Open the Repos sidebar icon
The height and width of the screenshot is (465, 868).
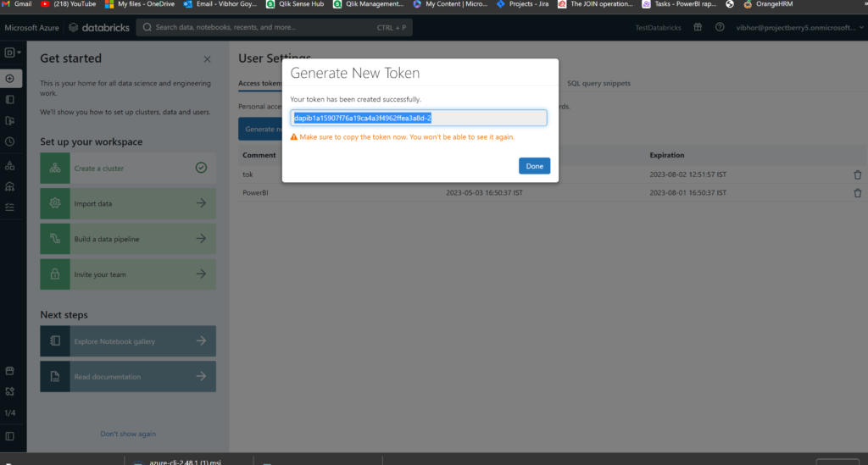coord(10,120)
